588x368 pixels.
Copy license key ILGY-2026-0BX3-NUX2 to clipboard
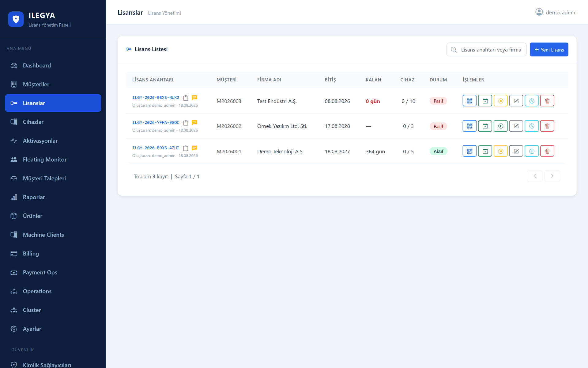[x=186, y=98]
